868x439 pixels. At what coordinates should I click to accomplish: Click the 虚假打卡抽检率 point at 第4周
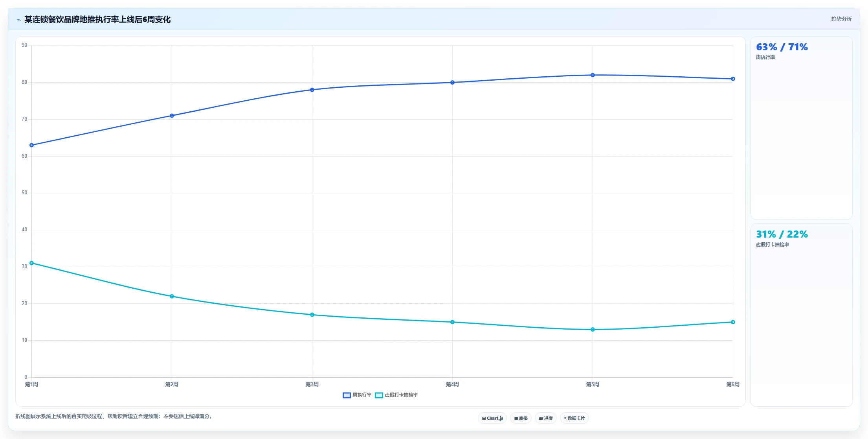tap(452, 322)
